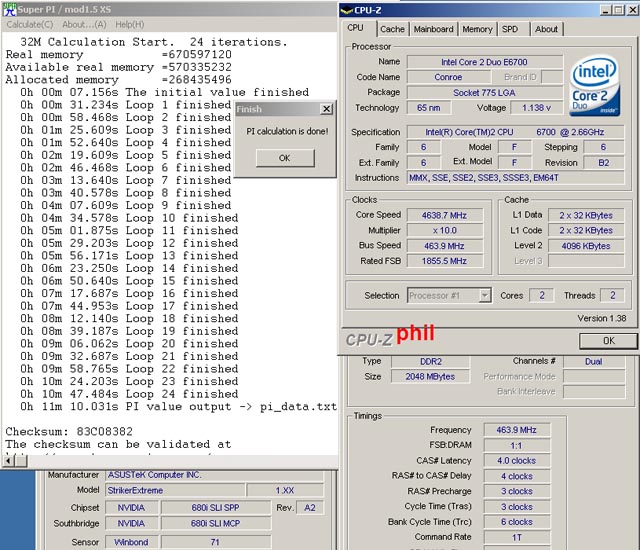Click the Code Name value Conroe
The width and height of the screenshot is (640, 550).
(449, 77)
